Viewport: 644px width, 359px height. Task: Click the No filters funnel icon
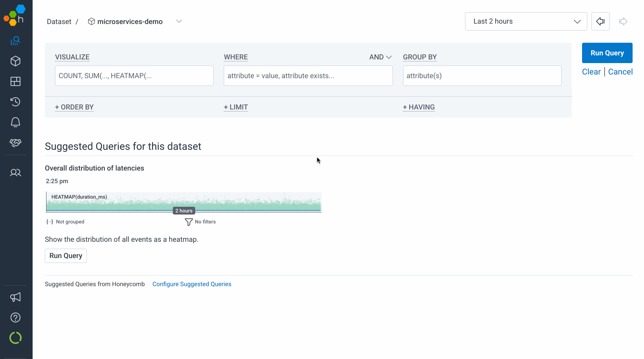[189, 222]
